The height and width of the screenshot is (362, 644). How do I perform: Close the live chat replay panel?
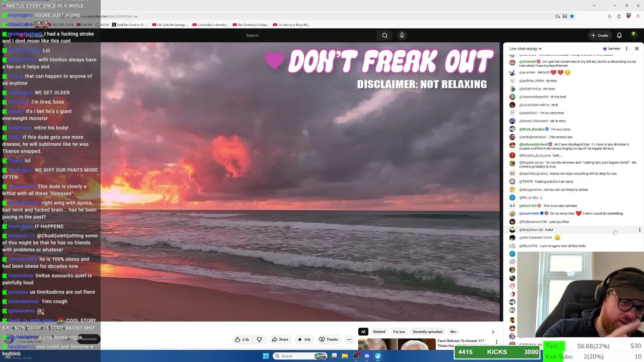pos(636,49)
